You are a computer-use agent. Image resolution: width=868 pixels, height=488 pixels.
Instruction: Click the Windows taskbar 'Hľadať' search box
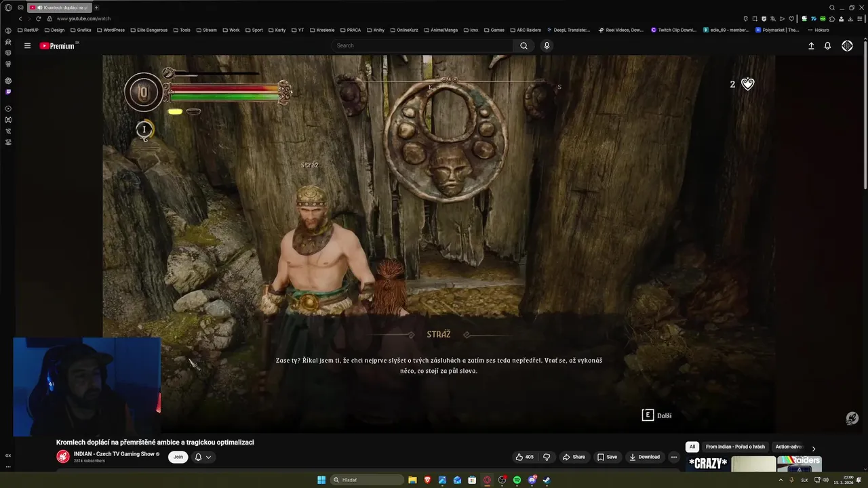pyautogui.click(x=367, y=480)
